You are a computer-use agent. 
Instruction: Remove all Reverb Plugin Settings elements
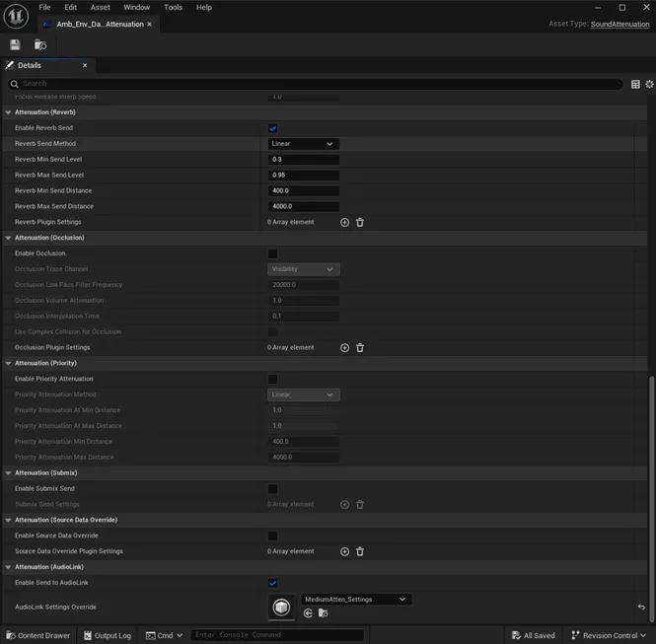point(360,223)
